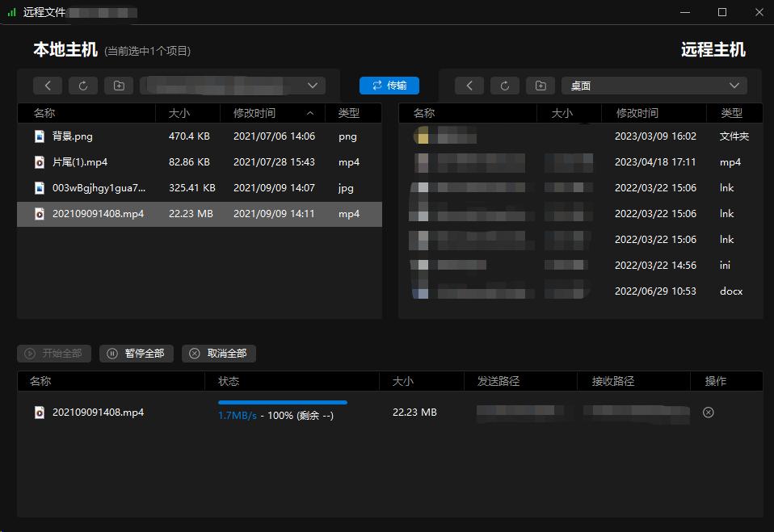
Task: Click 背景.png file icon
Action: 39,136
